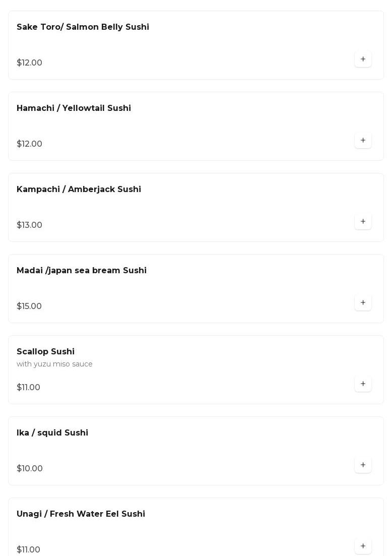Open Scallop Sushi item title
The height and width of the screenshot is (556, 392).
coord(45,352)
